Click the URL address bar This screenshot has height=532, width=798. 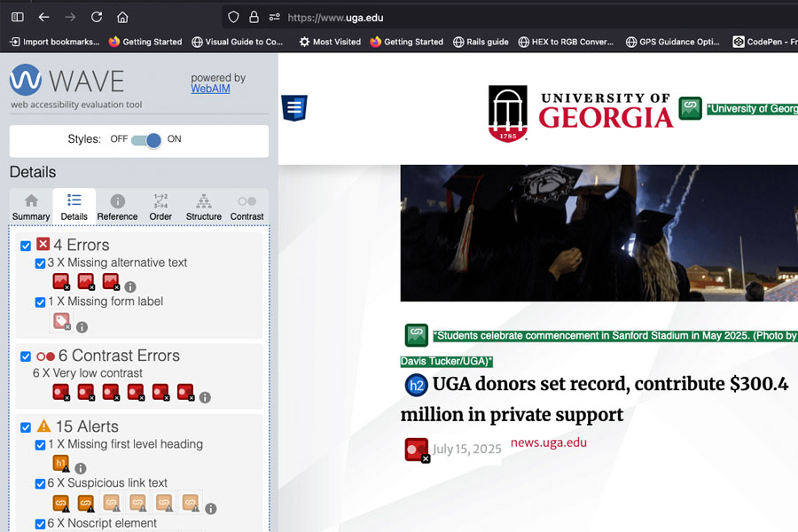tap(497, 17)
